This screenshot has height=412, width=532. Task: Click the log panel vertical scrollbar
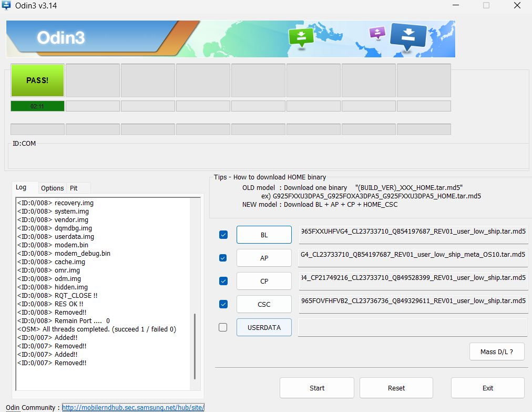click(x=195, y=346)
